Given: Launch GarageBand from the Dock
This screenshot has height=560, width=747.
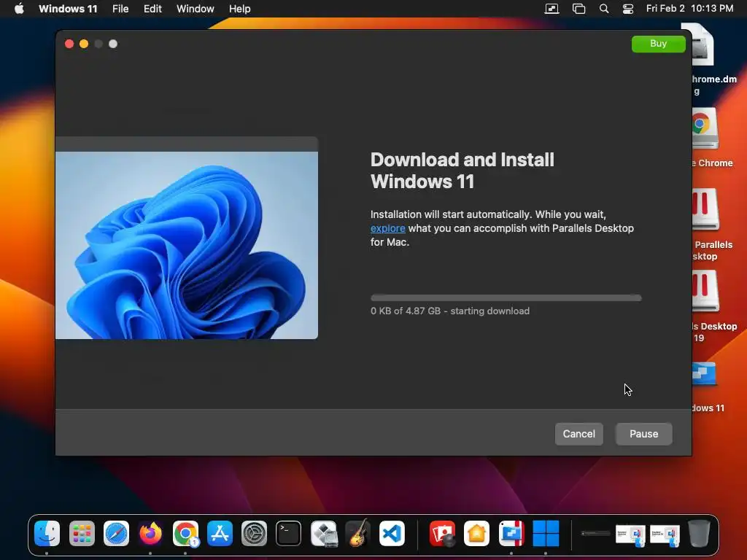Looking at the screenshot, I should tap(357, 533).
